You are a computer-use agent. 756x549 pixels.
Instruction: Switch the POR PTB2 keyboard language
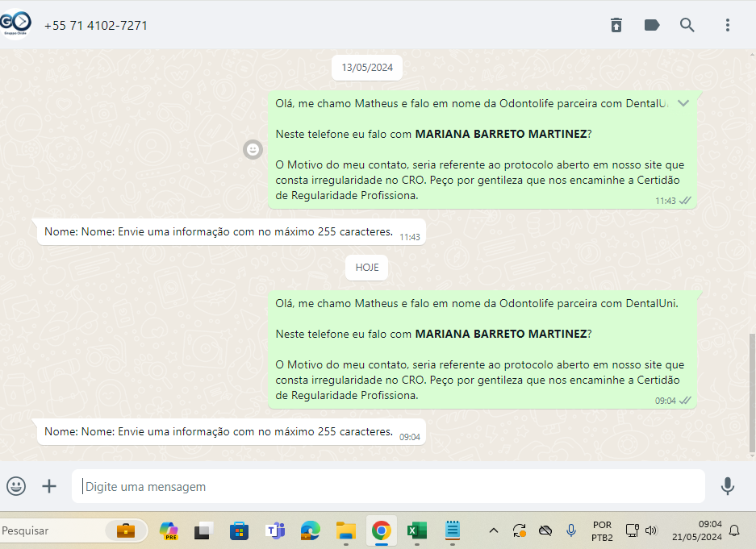tap(602, 530)
